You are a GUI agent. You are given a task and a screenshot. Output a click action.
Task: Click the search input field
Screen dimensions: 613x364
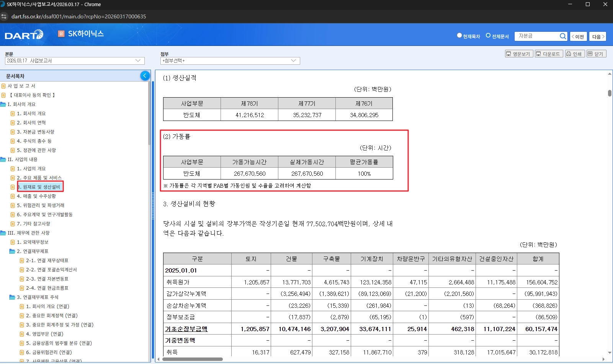(537, 36)
